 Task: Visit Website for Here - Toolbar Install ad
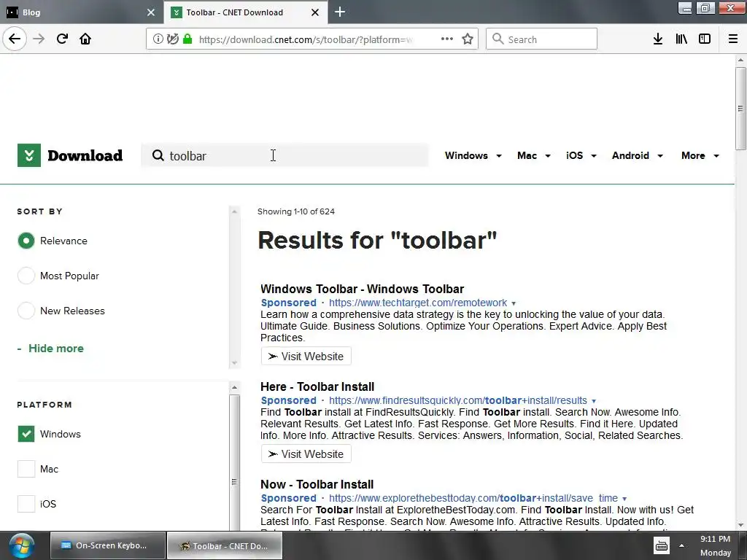[306, 454]
